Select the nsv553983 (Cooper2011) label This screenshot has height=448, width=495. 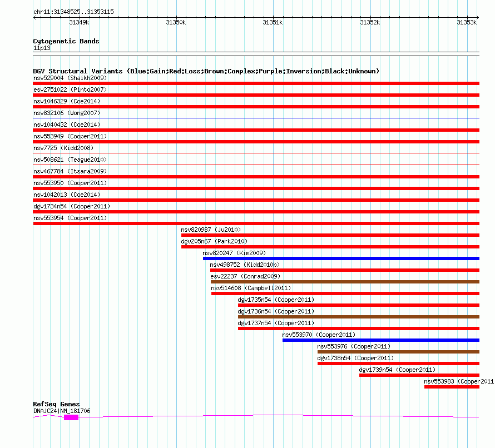(459, 381)
